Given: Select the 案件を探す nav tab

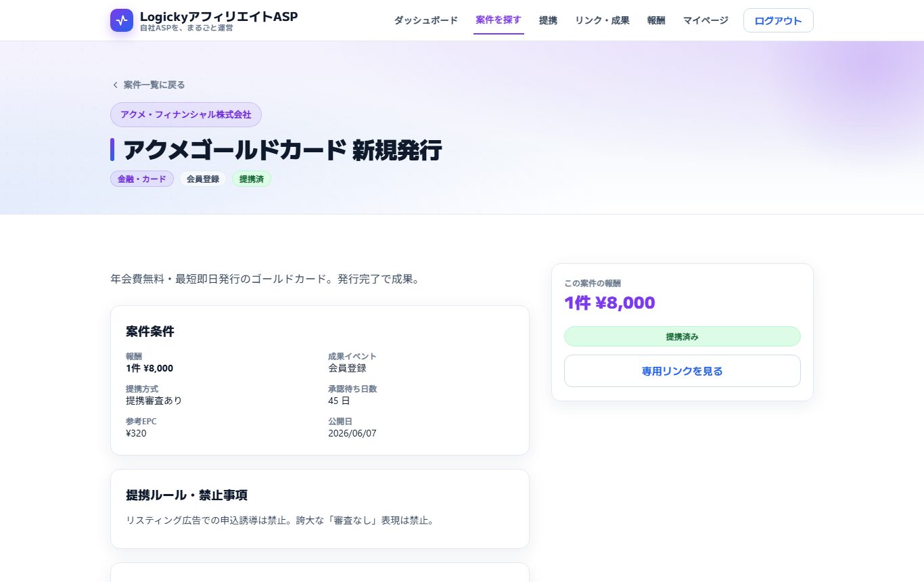Looking at the screenshot, I should click(499, 20).
